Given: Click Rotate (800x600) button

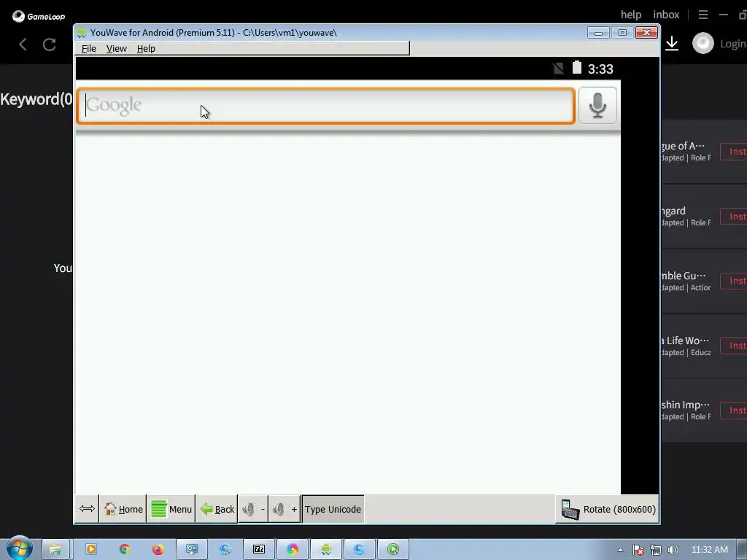Looking at the screenshot, I should pyautogui.click(x=608, y=509).
